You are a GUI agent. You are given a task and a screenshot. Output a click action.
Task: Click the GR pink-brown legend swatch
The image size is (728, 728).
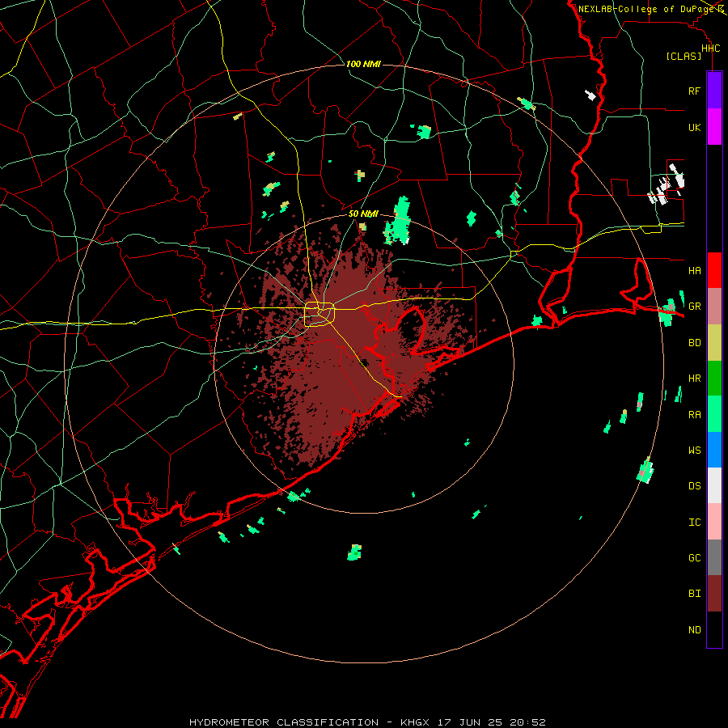pyautogui.click(x=714, y=307)
